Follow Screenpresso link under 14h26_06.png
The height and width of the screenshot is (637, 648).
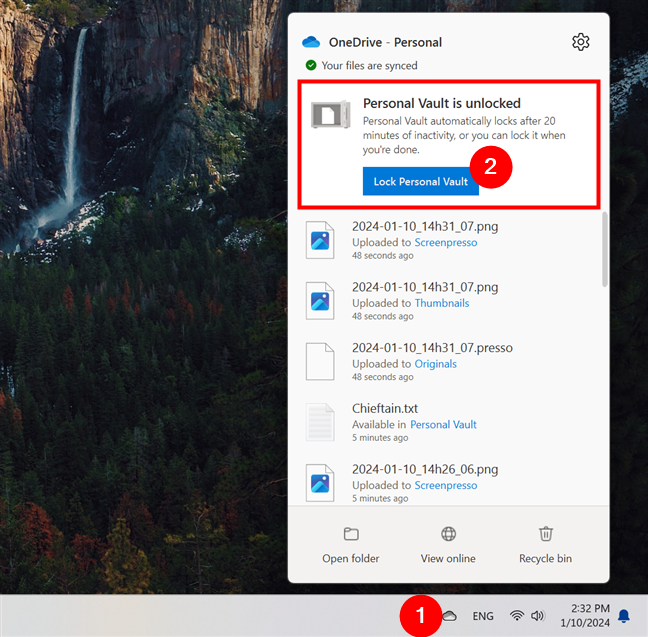(x=446, y=485)
